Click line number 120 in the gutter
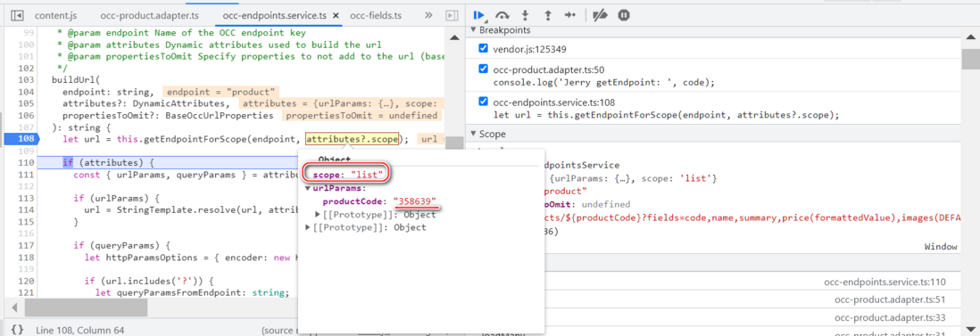The width and height of the screenshot is (980, 336). pyautogui.click(x=26, y=281)
